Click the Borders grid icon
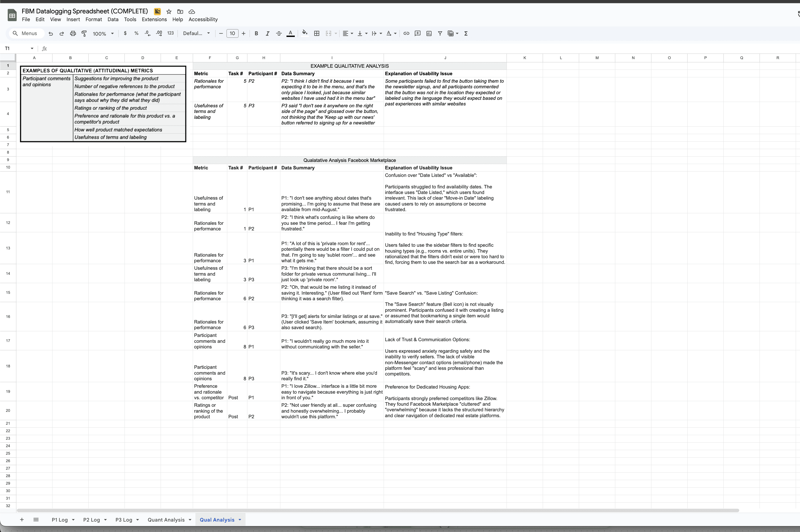 316,34
